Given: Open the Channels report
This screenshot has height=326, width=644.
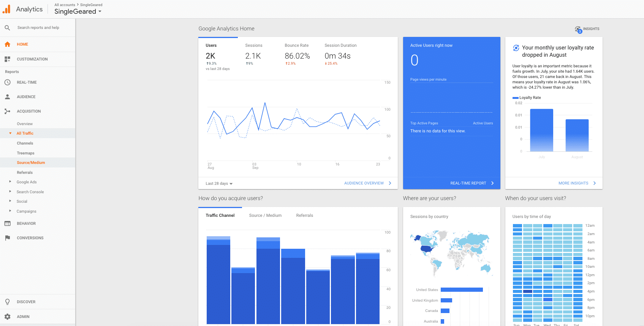Looking at the screenshot, I should pos(25,143).
